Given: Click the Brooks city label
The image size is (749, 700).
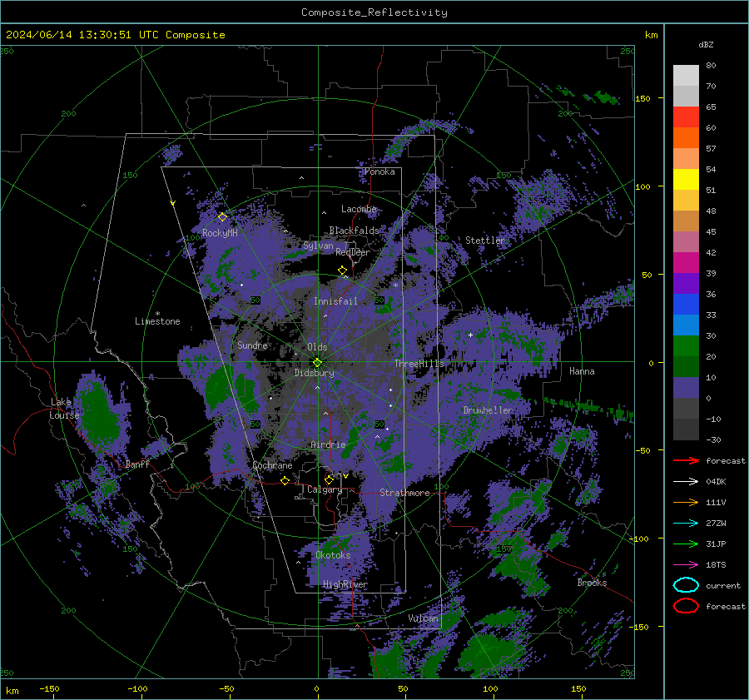Looking at the screenshot, I should click(592, 583).
